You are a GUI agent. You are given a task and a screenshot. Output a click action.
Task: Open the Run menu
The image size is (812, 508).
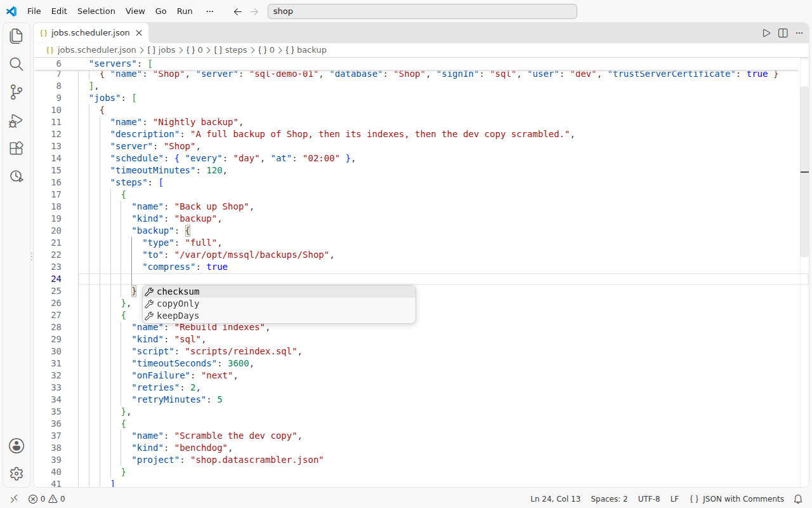pyautogui.click(x=185, y=11)
